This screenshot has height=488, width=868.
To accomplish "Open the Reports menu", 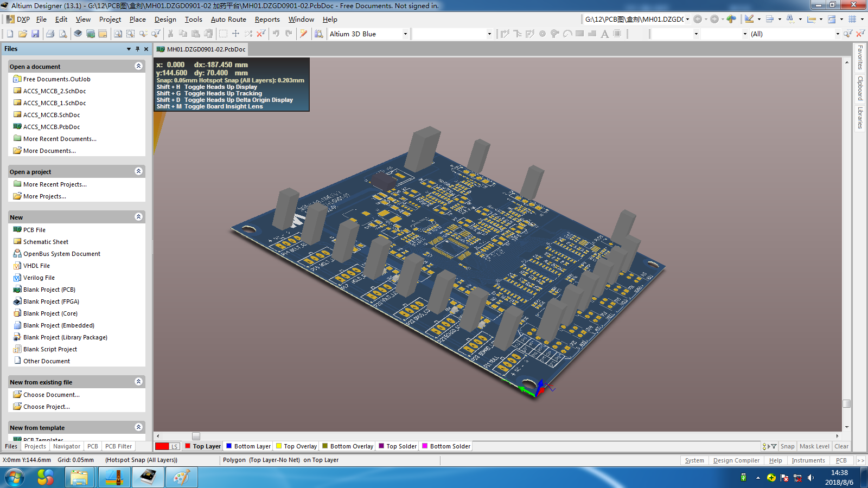I will (x=267, y=19).
